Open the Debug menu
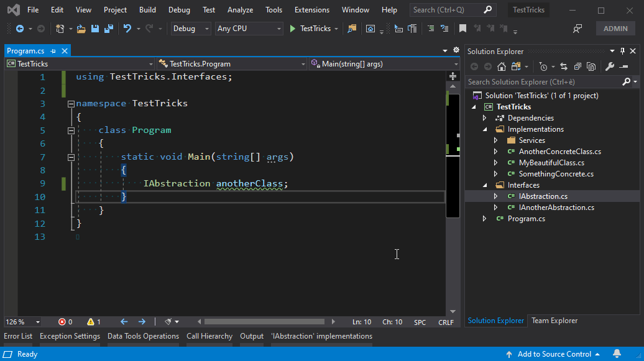This screenshot has height=361, width=644. [x=179, y=10]
